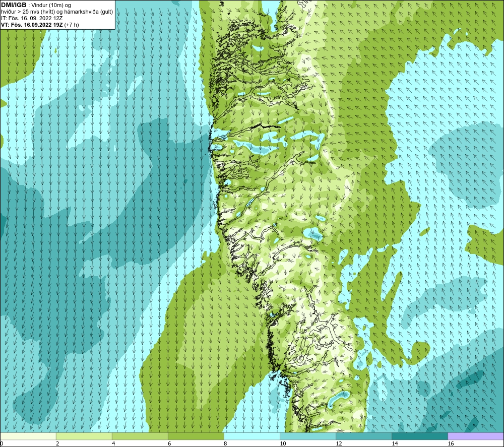Click the legend scale label 2

tap(57, 444)
